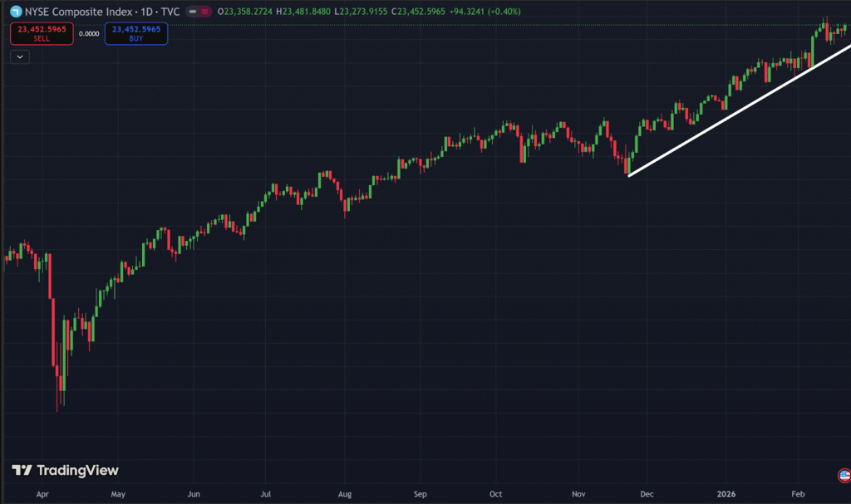This screenshot has height=504, width=851.
Task: Select the white ascending trendline
Action: point(740,110)
